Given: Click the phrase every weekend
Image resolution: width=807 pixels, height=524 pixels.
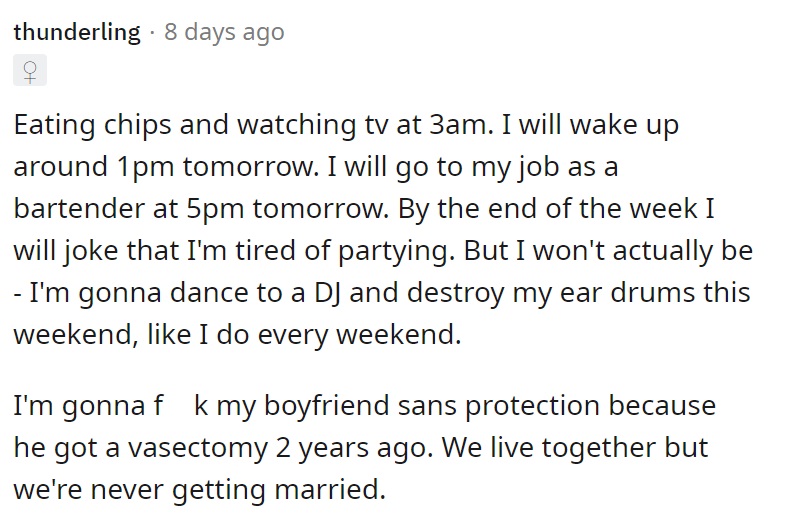Looking at the screenshot, I should tap(359, 335).
